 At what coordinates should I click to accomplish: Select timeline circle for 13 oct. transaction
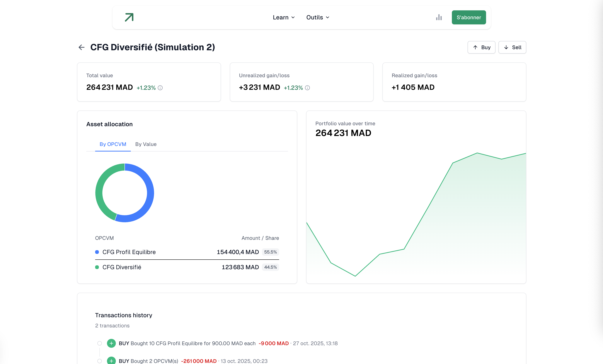coord(99,361)
